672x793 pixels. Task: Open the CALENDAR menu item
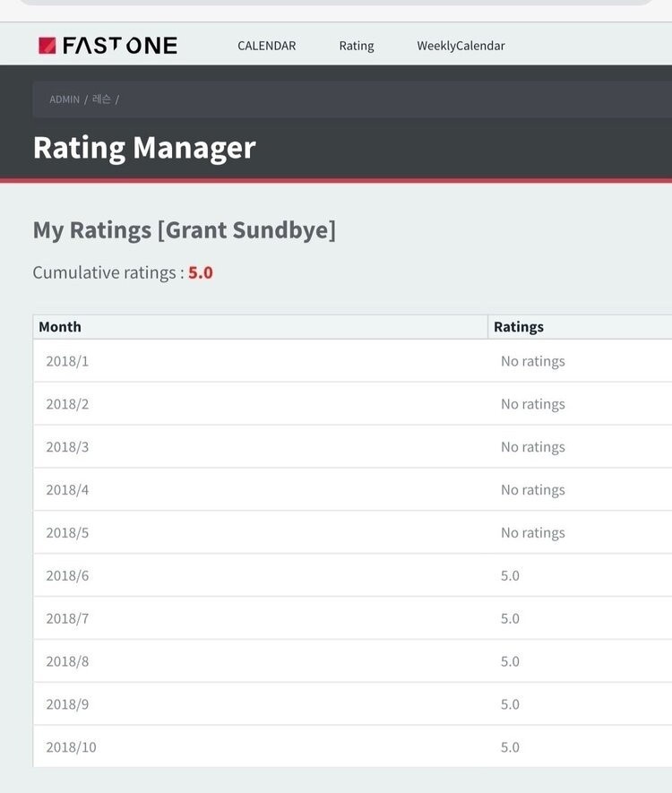tap(266, 46)
